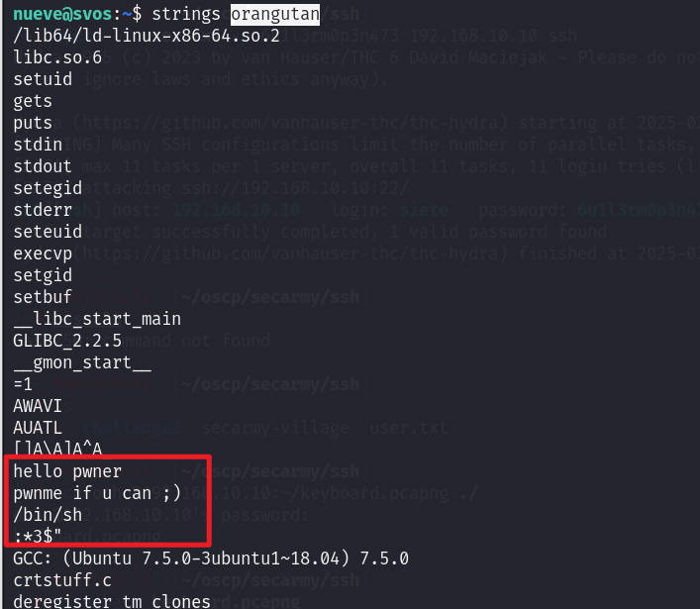Select the setuid string line
Screen dimensions: 700x609
point(43,79)
